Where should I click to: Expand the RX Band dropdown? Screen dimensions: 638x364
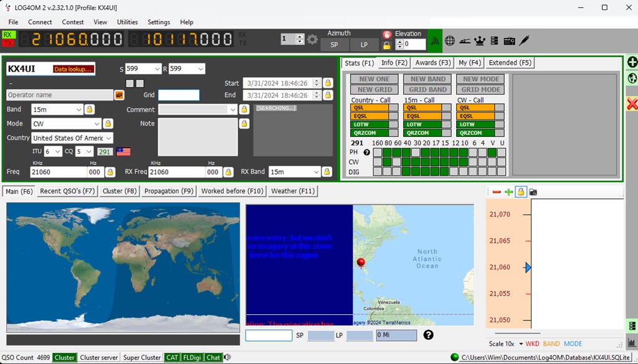coord(316,172)
